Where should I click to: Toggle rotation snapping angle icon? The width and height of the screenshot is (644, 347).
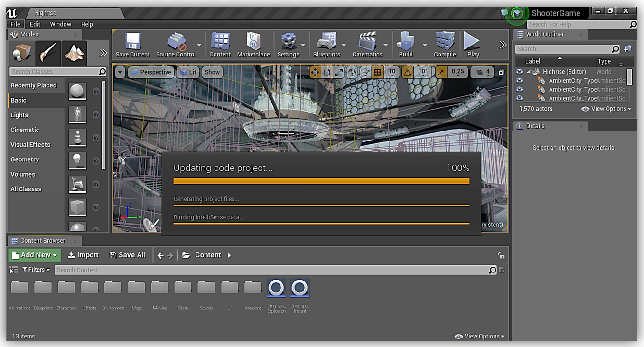point(407,72)
